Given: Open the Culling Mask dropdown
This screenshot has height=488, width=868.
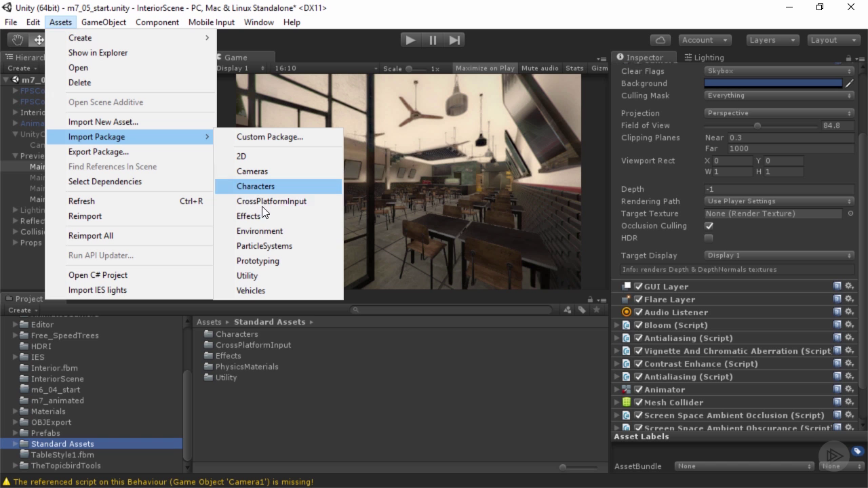Looking at the screenshot, I should click(x=778, y=96).
